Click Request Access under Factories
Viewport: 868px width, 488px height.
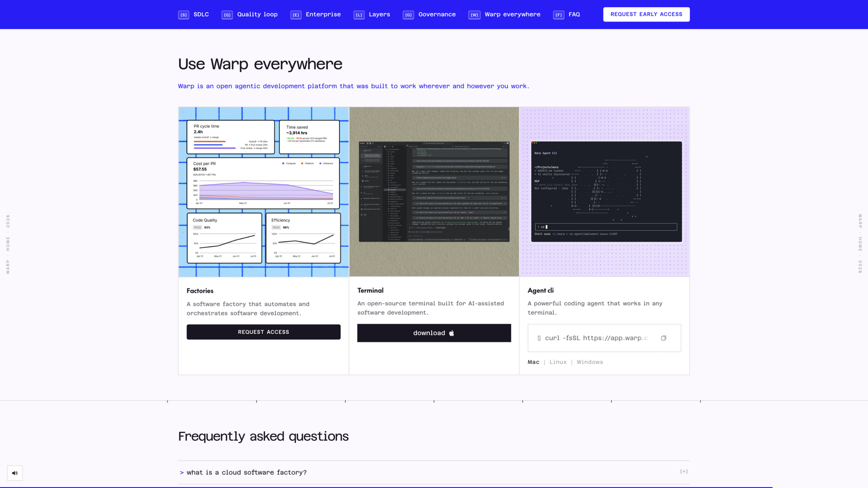(264, 332)
